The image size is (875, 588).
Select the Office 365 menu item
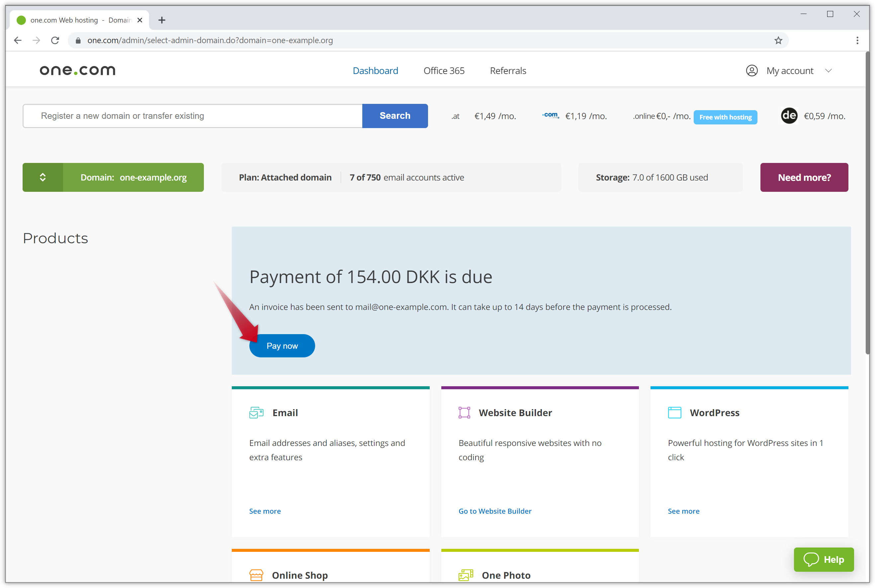[444, 70]
